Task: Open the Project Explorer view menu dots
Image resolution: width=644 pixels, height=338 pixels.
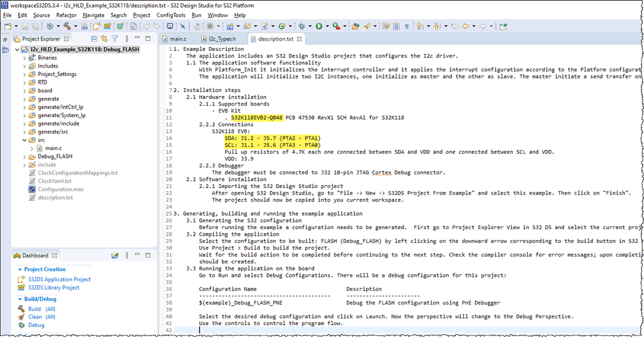Action: [x=126, y=39]
